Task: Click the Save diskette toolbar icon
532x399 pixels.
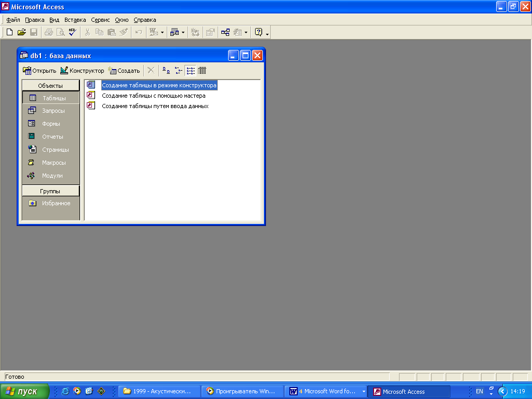Action: pyautogui.click(x=34, y=32)
